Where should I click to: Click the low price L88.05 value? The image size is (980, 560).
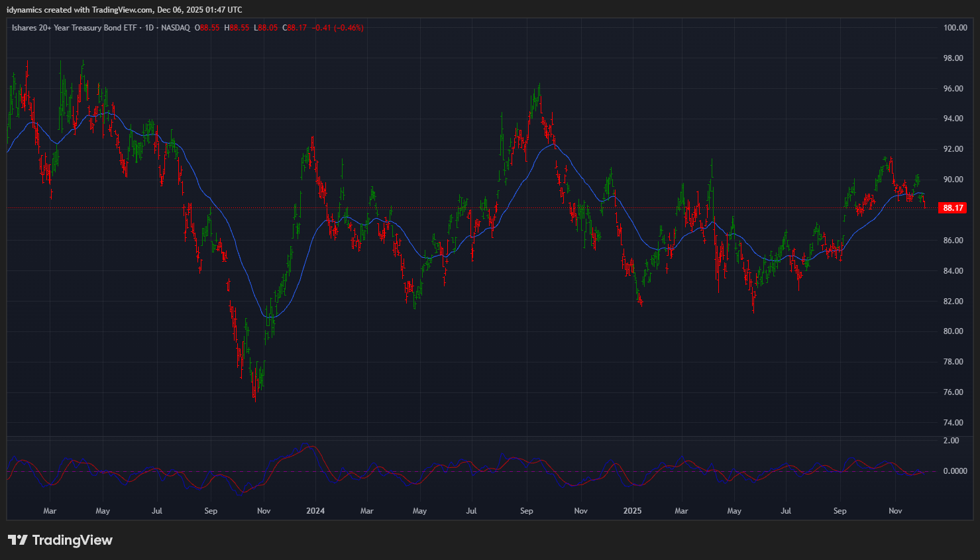266,28
